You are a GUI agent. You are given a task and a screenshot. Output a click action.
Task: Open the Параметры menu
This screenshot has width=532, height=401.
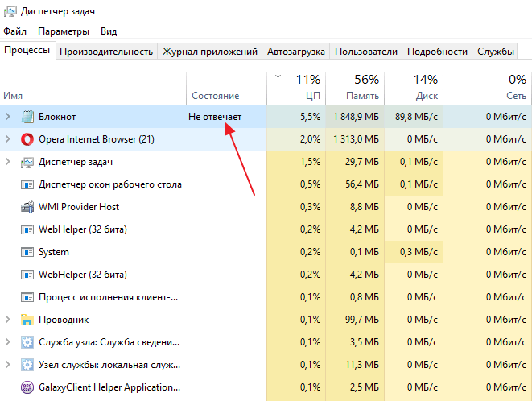pyautogui.click(x=63, y=31)
